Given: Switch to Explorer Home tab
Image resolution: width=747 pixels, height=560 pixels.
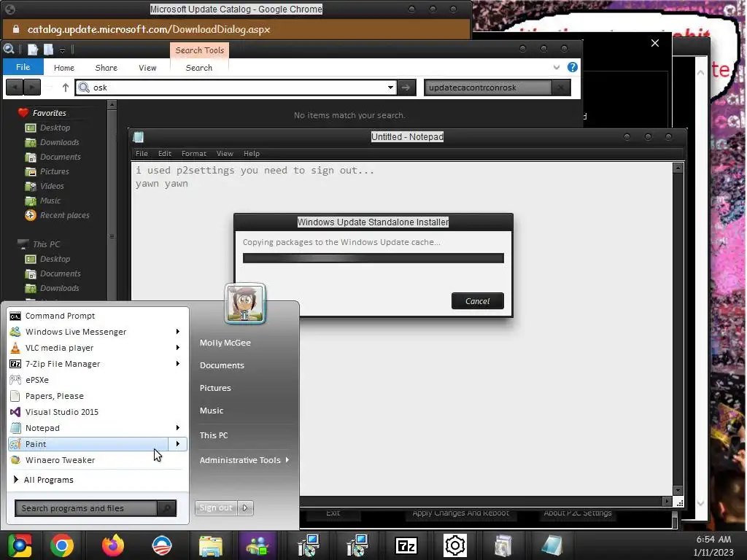Looking at the screenshot, I should pos(64,68).
